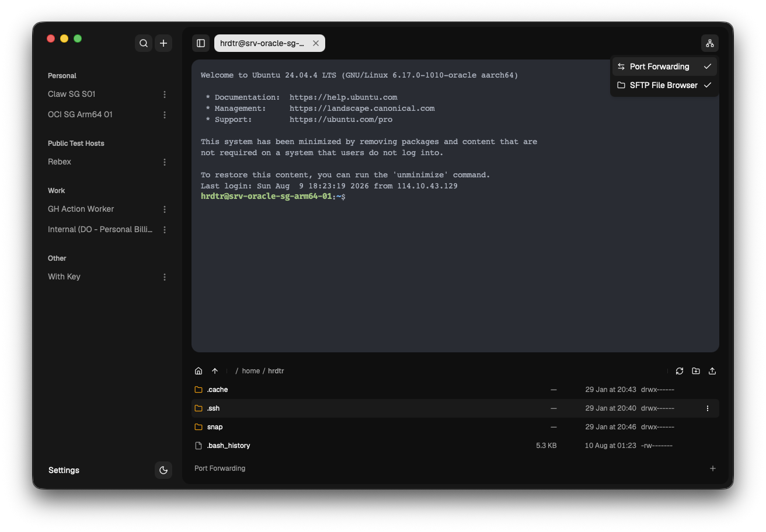766x532 pixels.
Task: Refresh the SFTP file listing
Action: click(x=680, y=371)
